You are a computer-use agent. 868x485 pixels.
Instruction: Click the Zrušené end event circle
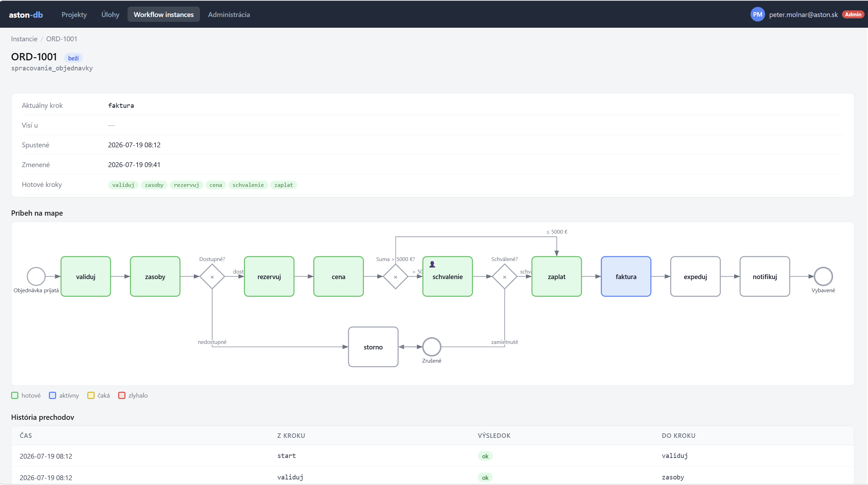tap(431, 347)
